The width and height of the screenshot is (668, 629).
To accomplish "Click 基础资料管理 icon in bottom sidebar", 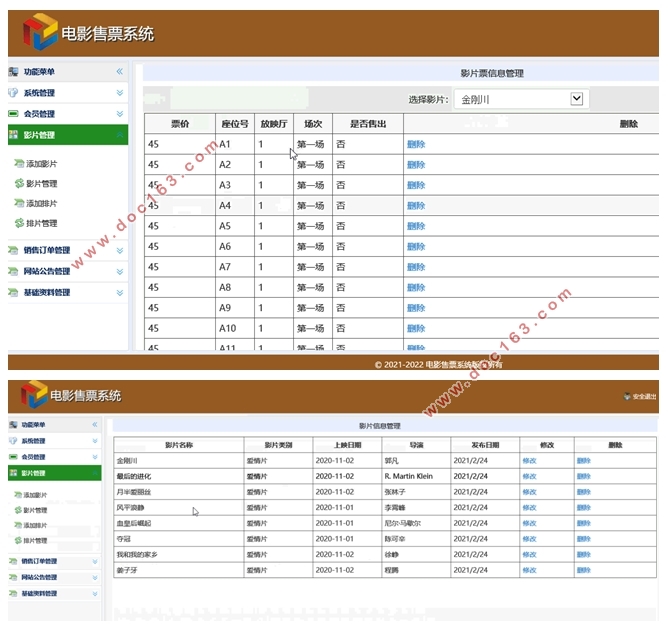I will point(14,593).
